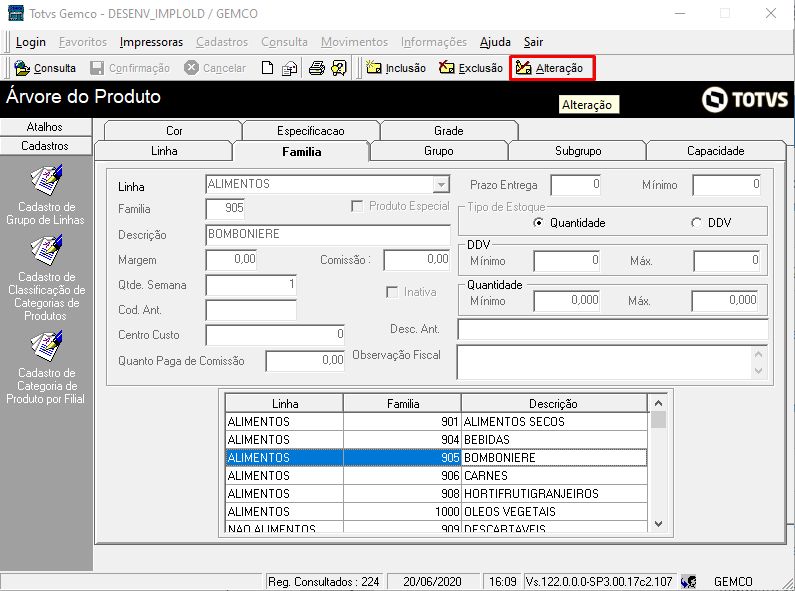795x591 pixels.
Task: Click the Consulta toolbar button
Action: tap(45, 68)
